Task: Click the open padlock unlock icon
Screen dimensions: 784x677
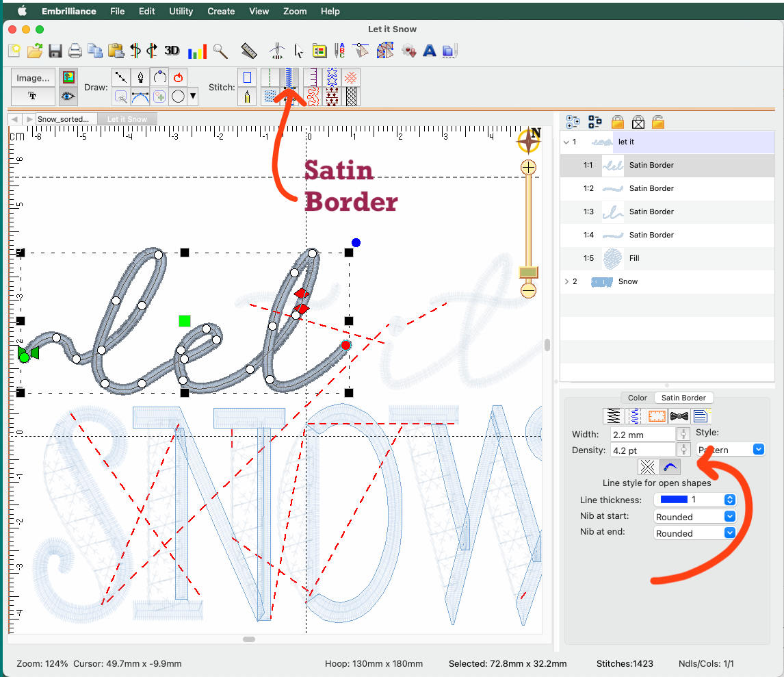Action: click(x=657, y=122)
